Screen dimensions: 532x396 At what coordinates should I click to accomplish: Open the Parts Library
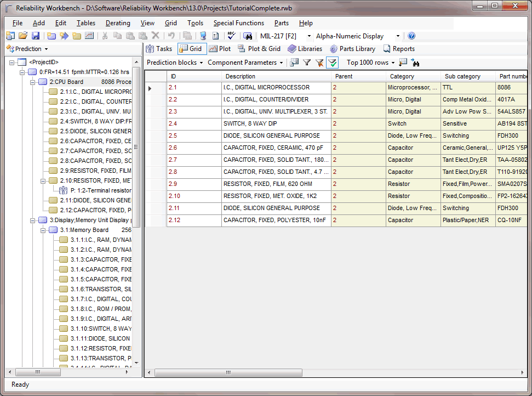click(x=352, y=49)
